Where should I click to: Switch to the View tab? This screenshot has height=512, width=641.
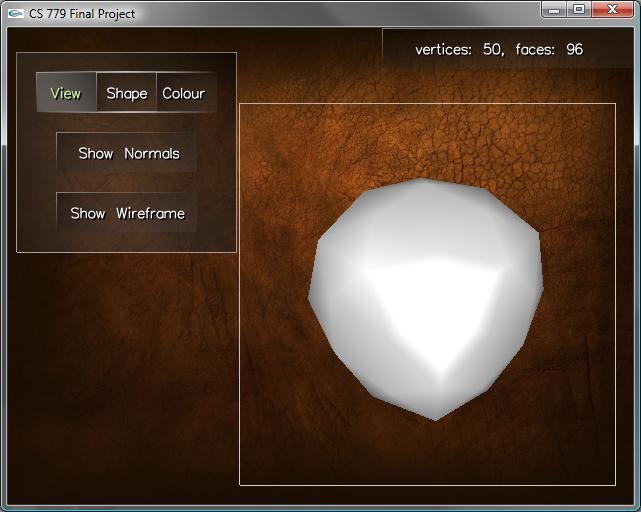(x=66, y=93)
